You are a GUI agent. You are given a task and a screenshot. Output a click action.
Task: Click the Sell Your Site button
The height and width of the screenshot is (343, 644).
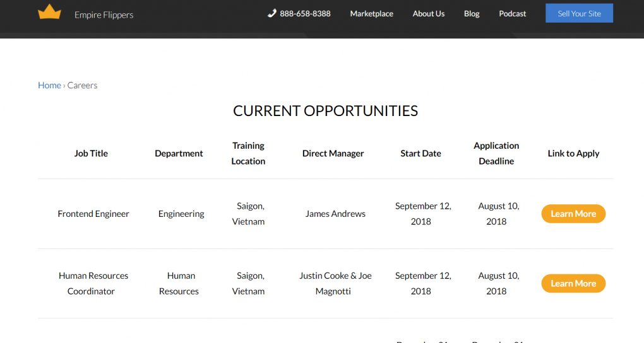(x=579, y=13)
